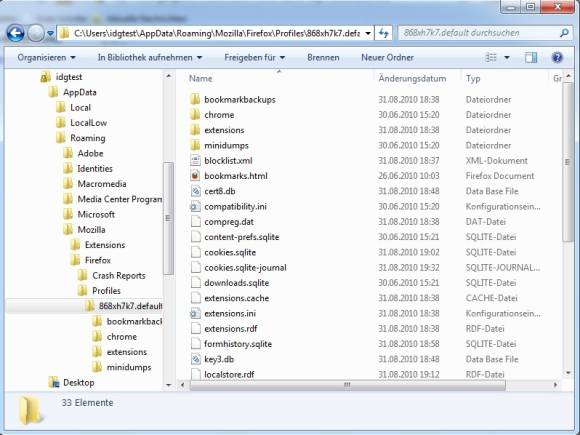Viewport: 580px width, 435px height.
Task: Expand the view options dropdown arrow
Action: click(x=507, y=57)
